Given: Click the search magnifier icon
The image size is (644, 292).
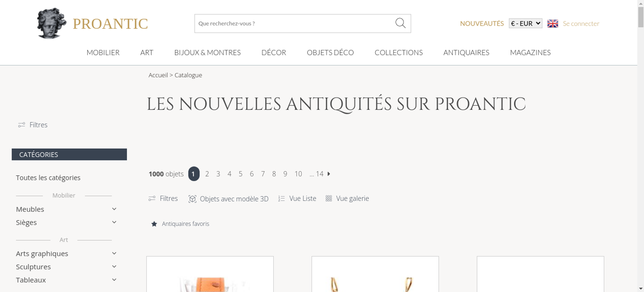Looking at the screenshot, I should 400,23.
